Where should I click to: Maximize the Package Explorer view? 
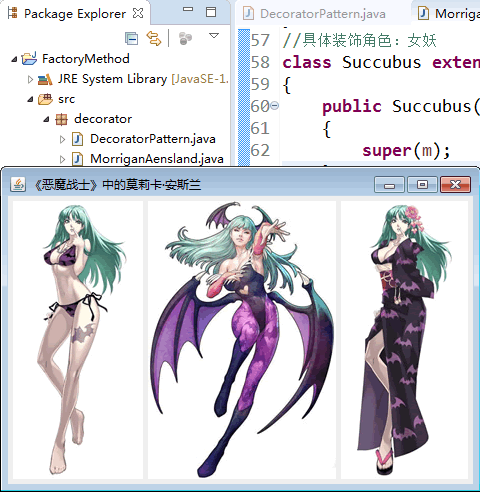click(211, 12)
